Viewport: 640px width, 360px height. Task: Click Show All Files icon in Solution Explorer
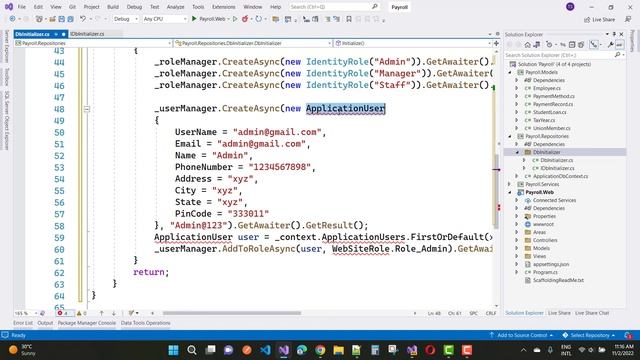pyautogui.click(x=581, y=44)
